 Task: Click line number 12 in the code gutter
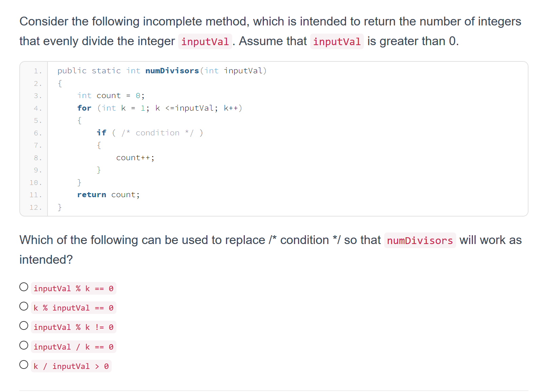point(36,207)
